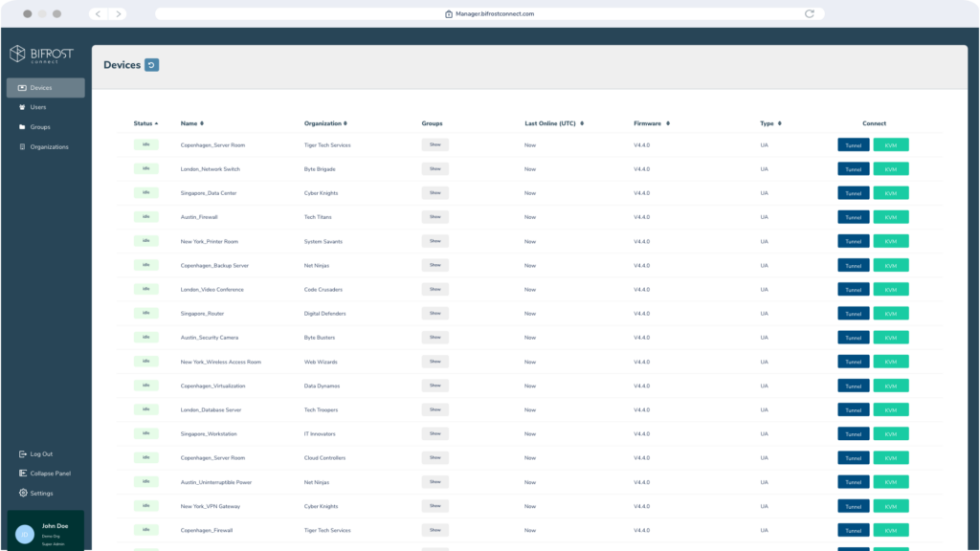Show groups for Copenhagen_Server Room tiger tech device
This screenshot has height=551, width=980.
pos(434,145)
